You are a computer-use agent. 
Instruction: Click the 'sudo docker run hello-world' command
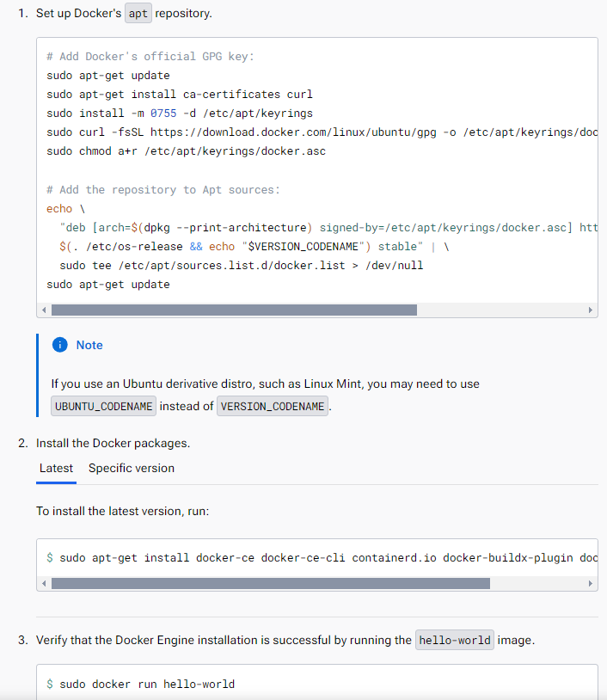tap(147, 685)
